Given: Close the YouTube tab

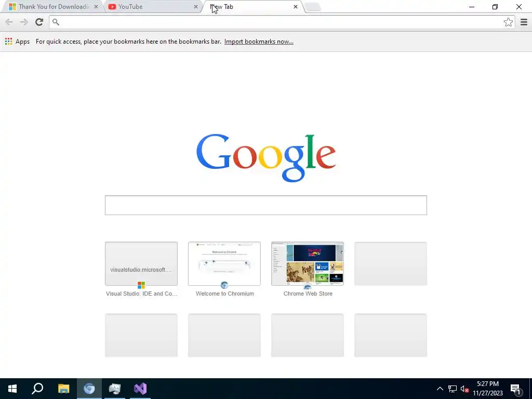Looking at the screenshot, I should (x=196, y=7).
